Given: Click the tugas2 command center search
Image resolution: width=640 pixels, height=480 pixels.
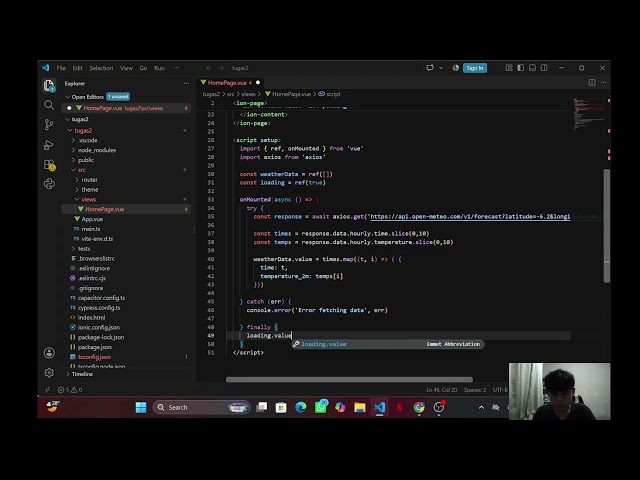Looking at the screenshot, I should [240, 68].
